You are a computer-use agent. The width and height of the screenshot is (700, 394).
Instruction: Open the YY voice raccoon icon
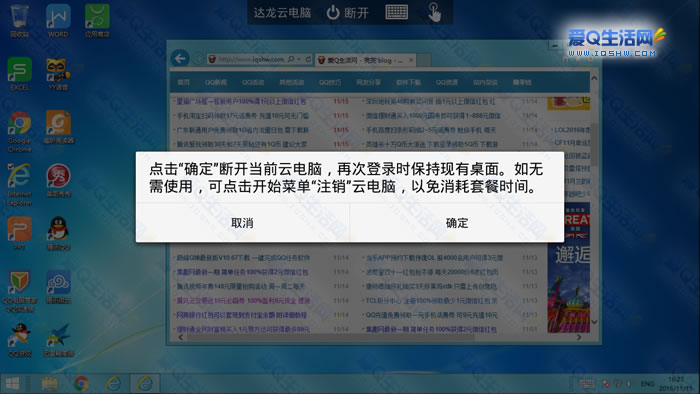tap(58, 74)
